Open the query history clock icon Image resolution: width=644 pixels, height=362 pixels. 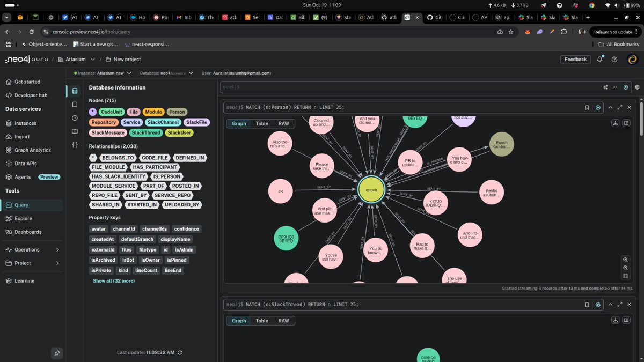(x=75, y=118)
